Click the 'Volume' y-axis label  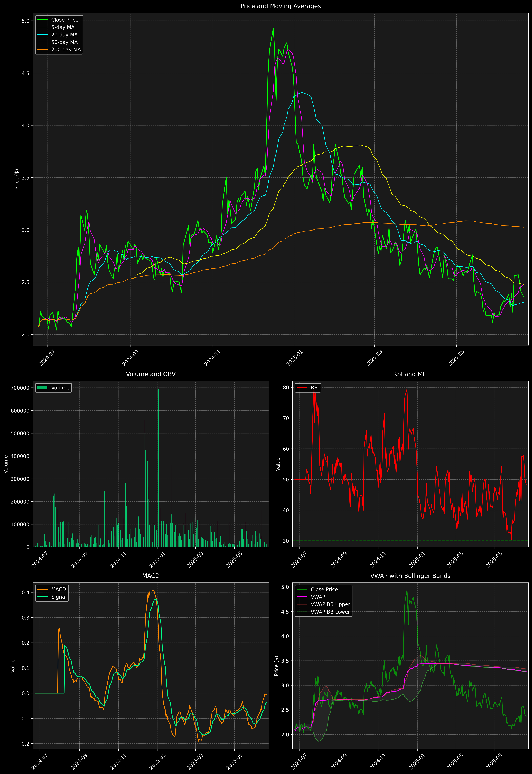click(6, 464)
